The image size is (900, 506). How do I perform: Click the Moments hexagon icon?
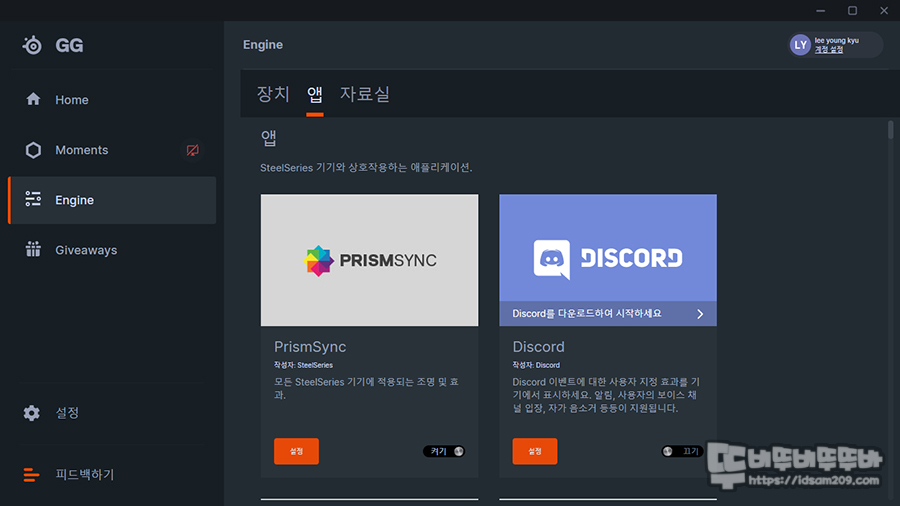pyautogui.click(x=33, y=150)
